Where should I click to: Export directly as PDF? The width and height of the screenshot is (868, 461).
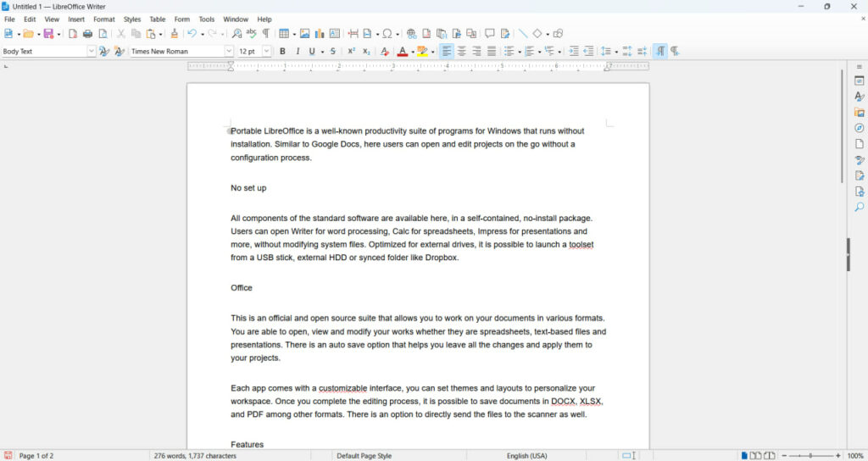[73, 34]
